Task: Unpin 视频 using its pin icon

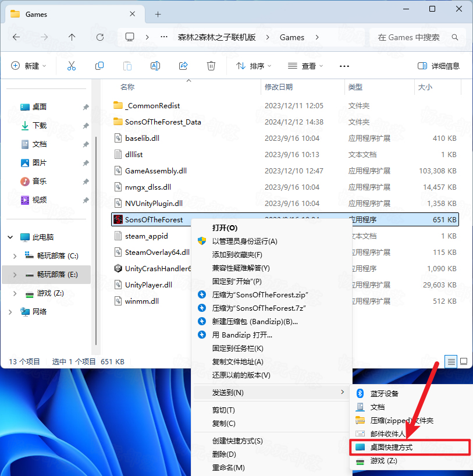Action: point(86,200)
